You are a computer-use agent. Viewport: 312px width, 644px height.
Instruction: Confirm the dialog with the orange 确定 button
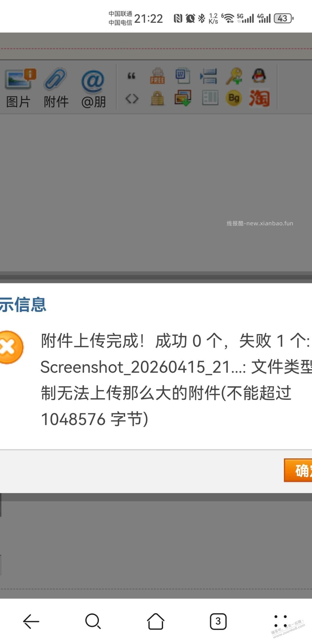point(298,470)
